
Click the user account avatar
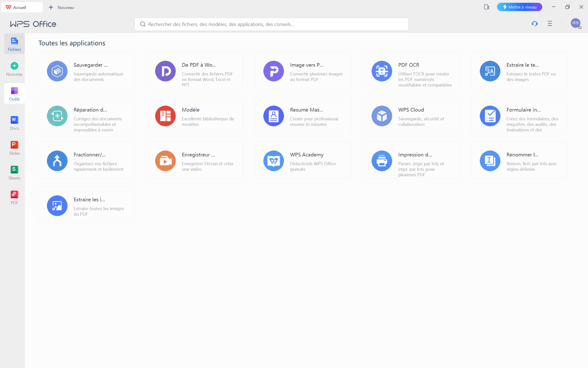coord(575,23)
